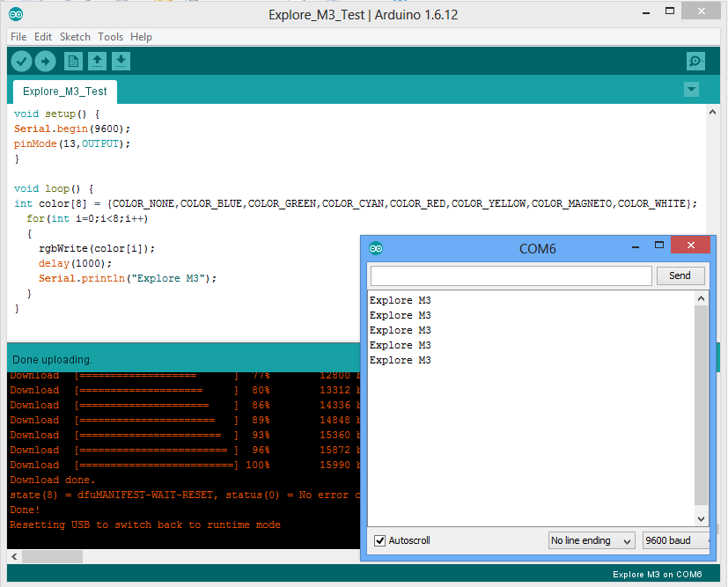Click the 'void setup() {' line
This screenshot has height=587, width=728.
tap(56, 114)
